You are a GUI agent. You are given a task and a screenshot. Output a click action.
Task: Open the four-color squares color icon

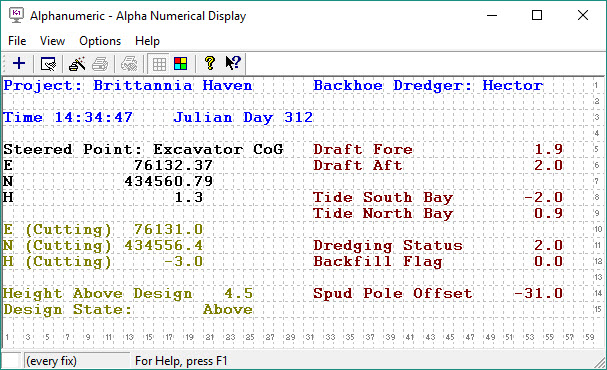tap(180, 63)
